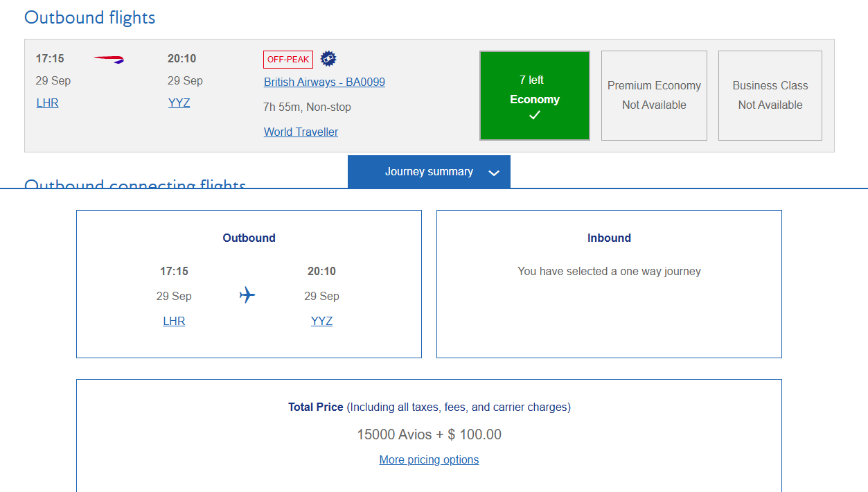
Task: Click the 20:10 time in Outbound summary
Action: [x=321, y=271]
